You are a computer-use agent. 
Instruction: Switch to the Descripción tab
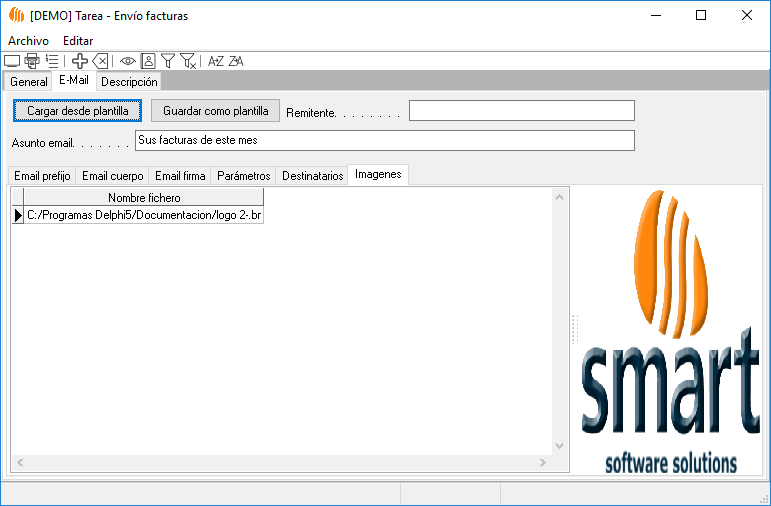(x=129, y=82)
